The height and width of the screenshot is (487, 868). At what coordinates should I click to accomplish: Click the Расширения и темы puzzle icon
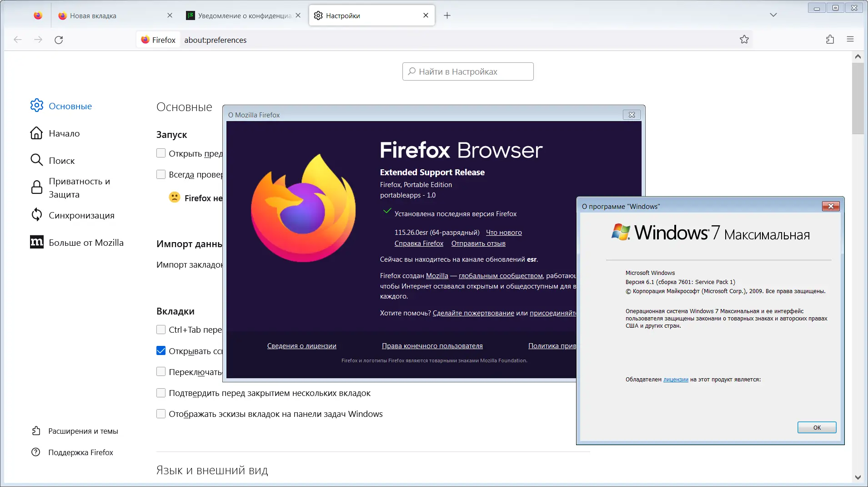(36, 431)
